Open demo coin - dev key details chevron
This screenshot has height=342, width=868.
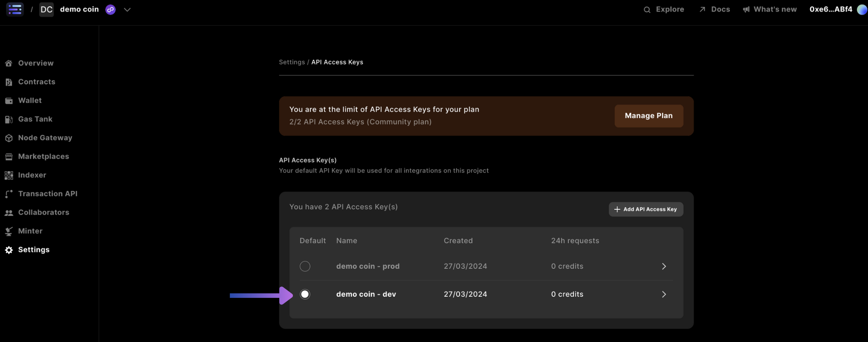point(664,294)
